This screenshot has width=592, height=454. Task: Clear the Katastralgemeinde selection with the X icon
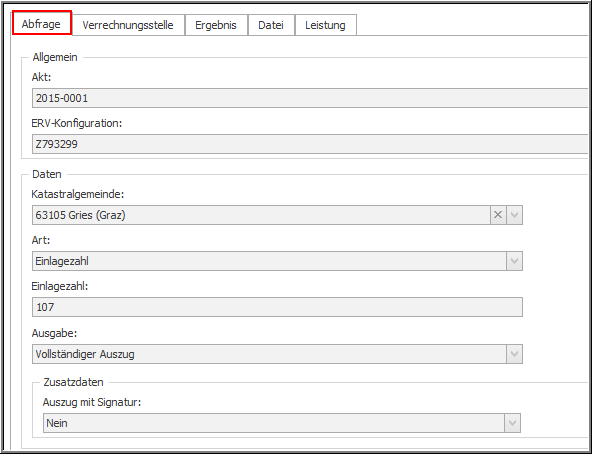point(498,215)
